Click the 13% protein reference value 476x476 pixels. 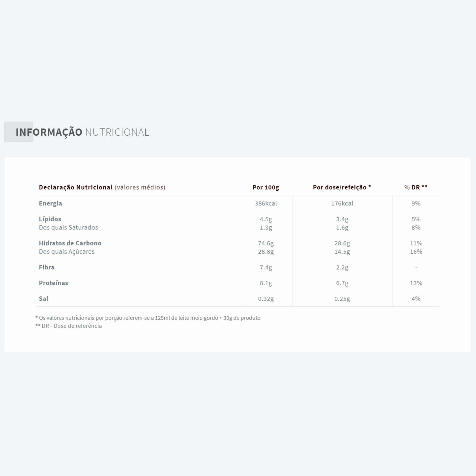[416, 283]
